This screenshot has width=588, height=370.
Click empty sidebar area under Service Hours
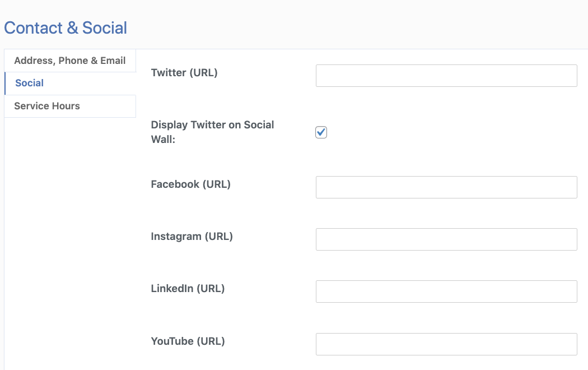pos(69,224)
